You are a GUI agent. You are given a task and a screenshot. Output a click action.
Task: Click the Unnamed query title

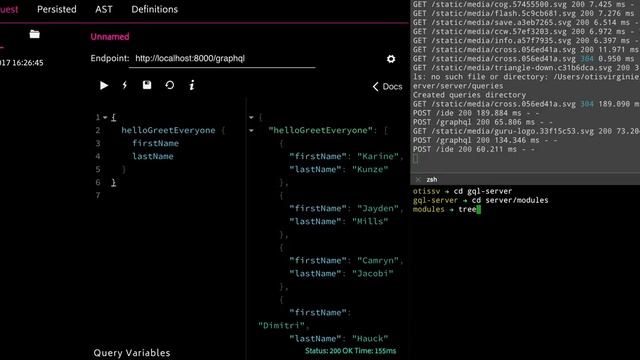click(110, 37)
